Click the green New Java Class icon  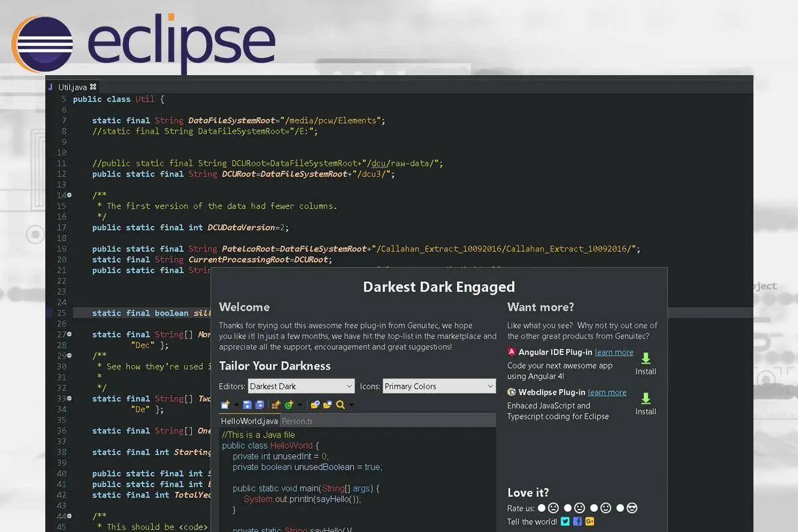tap(289, 404)
